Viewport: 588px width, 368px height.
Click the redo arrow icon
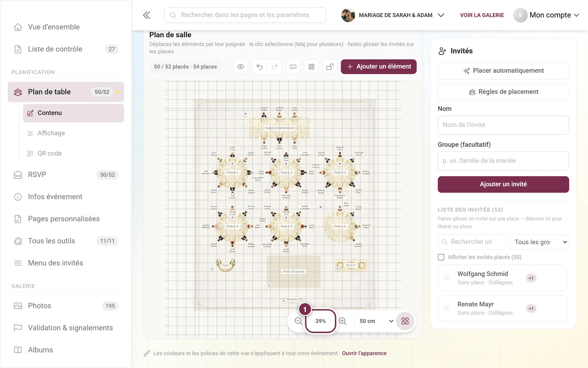tap(275, 67)
